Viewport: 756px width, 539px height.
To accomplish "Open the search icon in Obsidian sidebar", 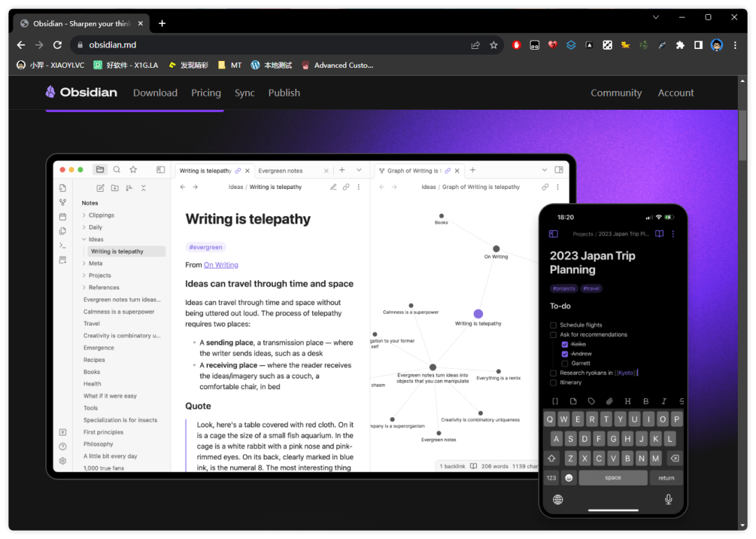I will pyautogui.click(x=117, y=169).
